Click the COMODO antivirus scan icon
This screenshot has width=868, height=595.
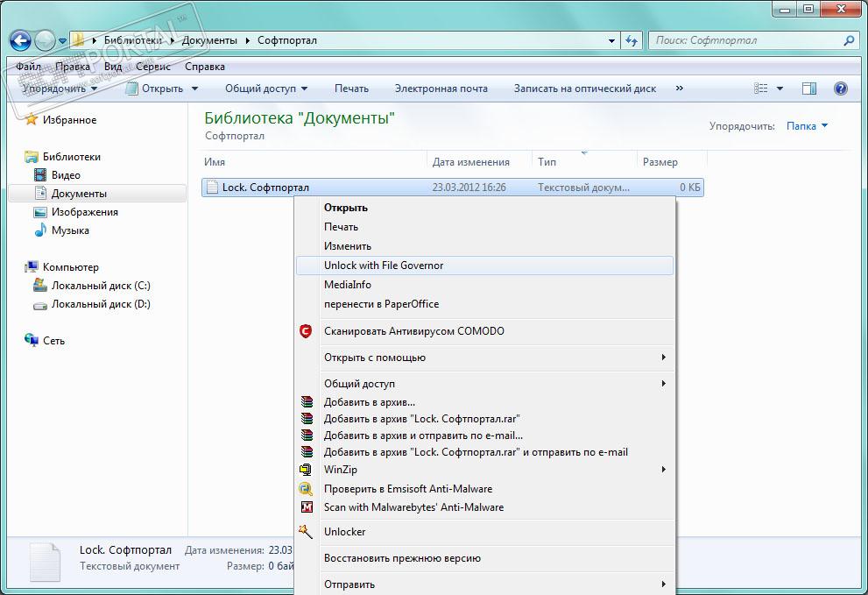(x=306, y=331)
